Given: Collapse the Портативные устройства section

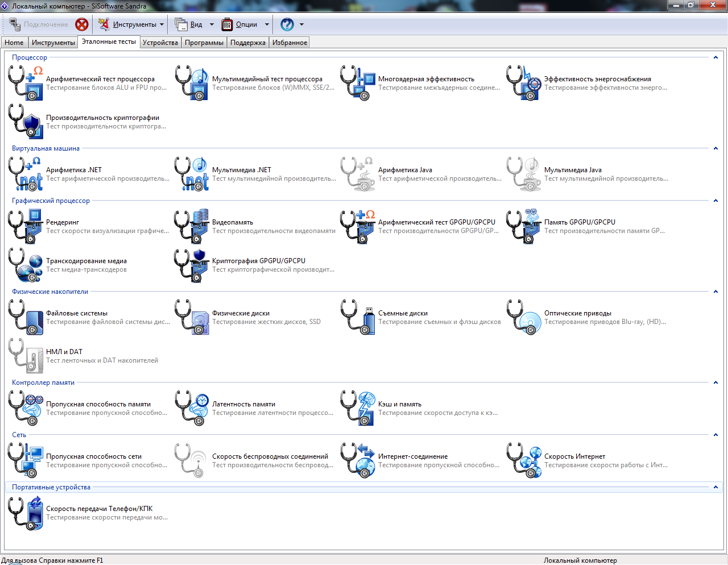Looking at the screenshot, I should [715, 487].
